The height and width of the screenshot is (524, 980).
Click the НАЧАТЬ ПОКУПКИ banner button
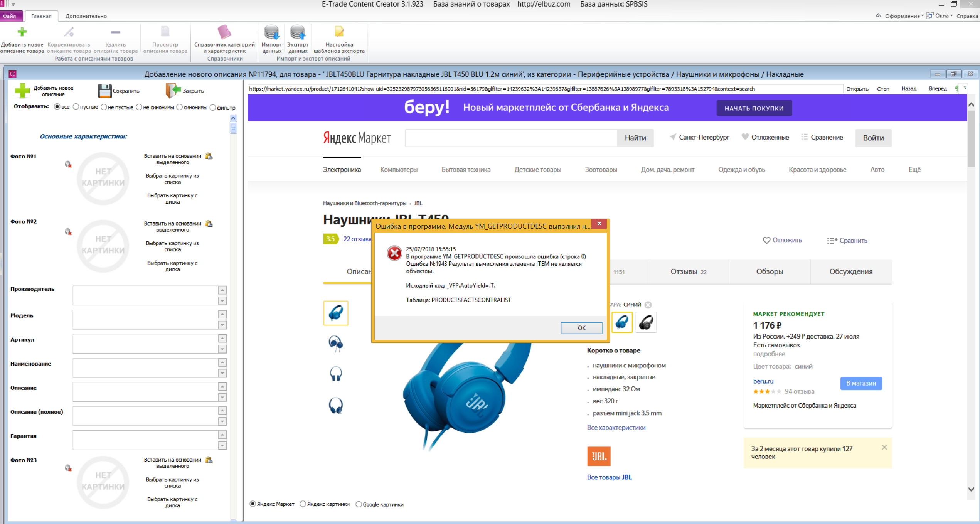click(x=754, y=108)
